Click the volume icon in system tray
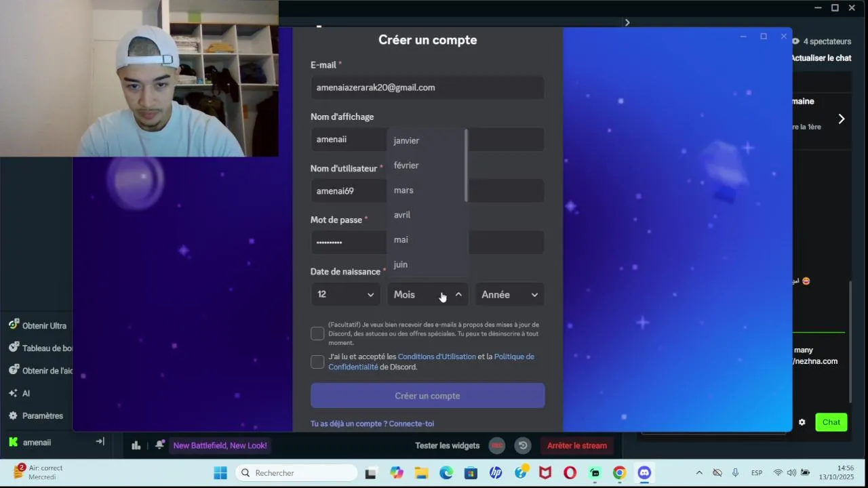Image resolution: width=868 pixels, height=488 pixels. (791, 472)
